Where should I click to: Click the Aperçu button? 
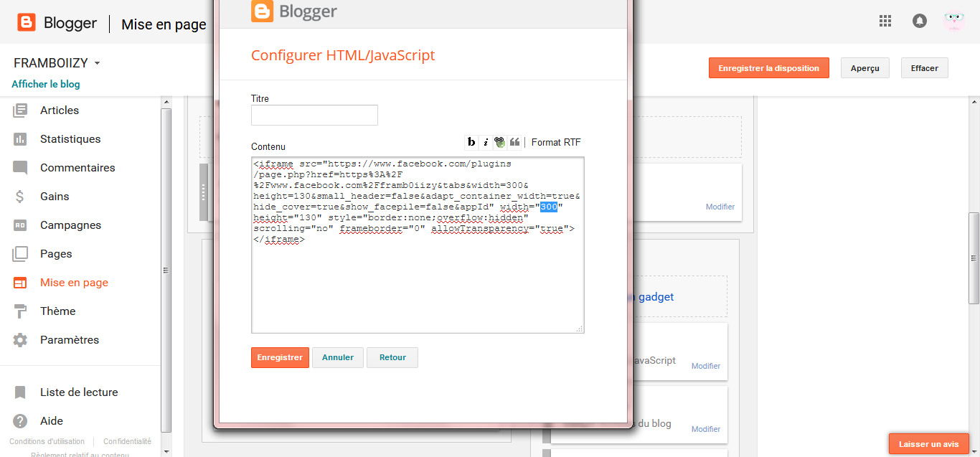click(865, 68)
